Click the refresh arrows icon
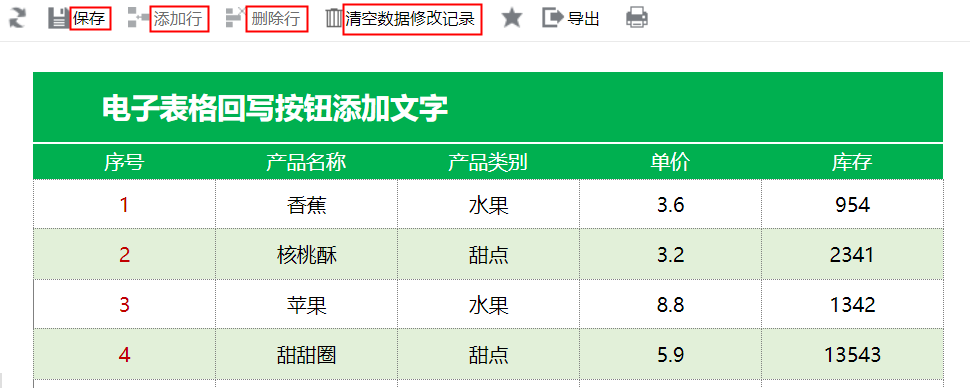Image resolution: width=970 pixels, height=388 pixels. (x=17, y=18)
